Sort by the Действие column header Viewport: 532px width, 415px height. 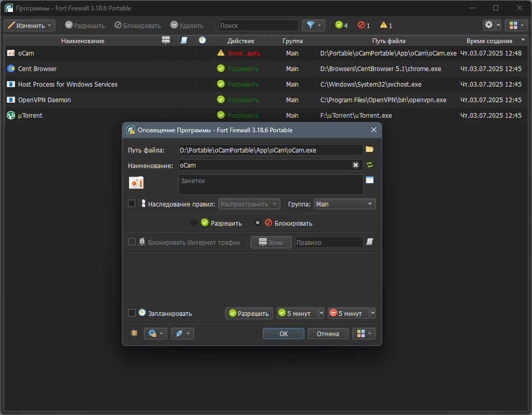(241, 40)
